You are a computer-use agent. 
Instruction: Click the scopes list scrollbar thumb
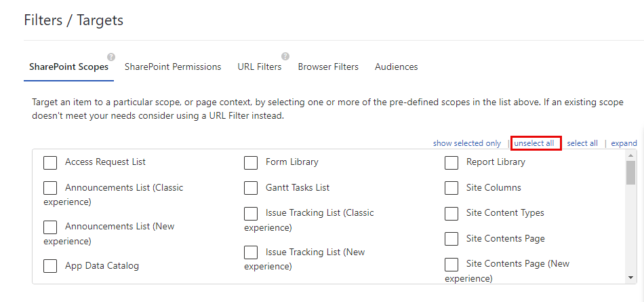631,172
